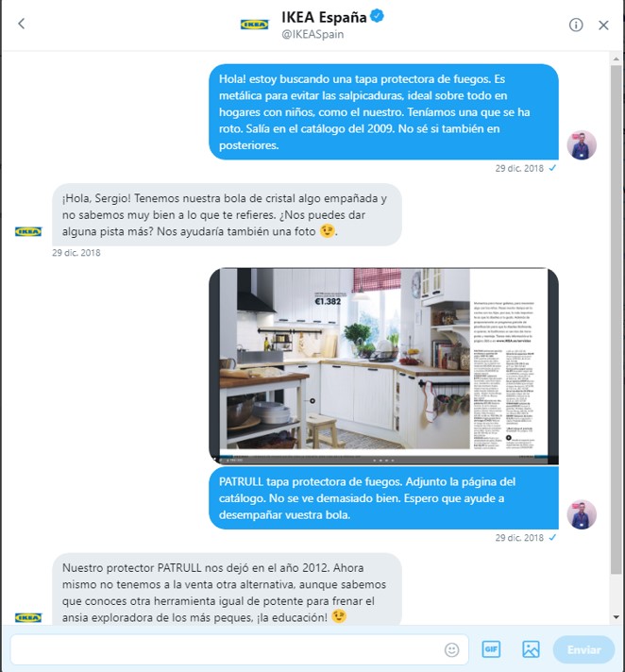Click the scrollbar up arrow
This screenshot has height=672, width=625.
pyautogui.click(x=616, y=59)
